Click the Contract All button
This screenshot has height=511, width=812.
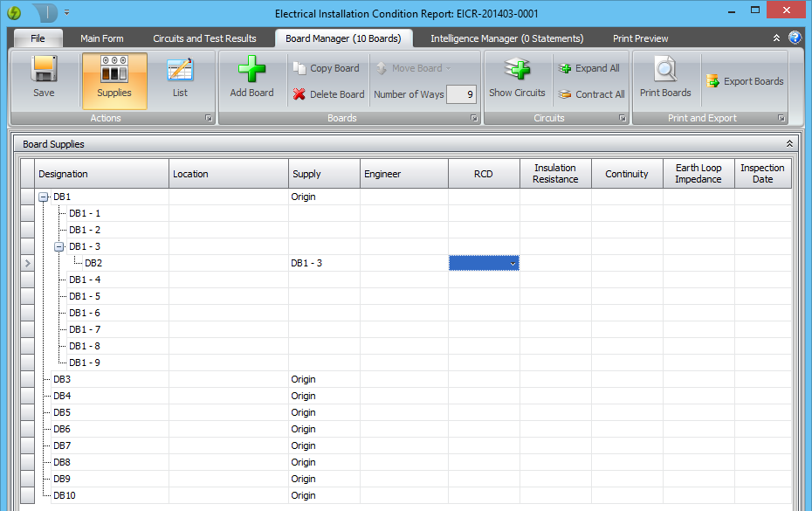click(592, 94)
